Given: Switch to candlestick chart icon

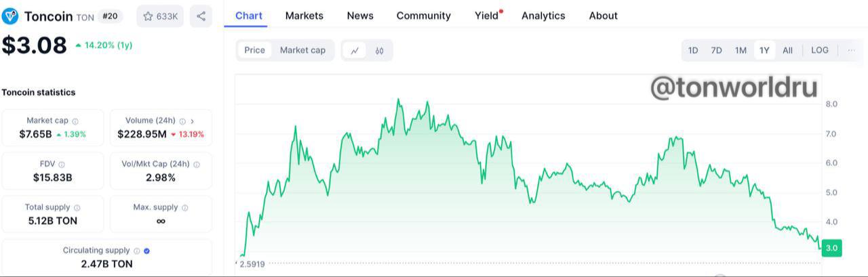Looking at the screenshot, I should click(380, 50).
